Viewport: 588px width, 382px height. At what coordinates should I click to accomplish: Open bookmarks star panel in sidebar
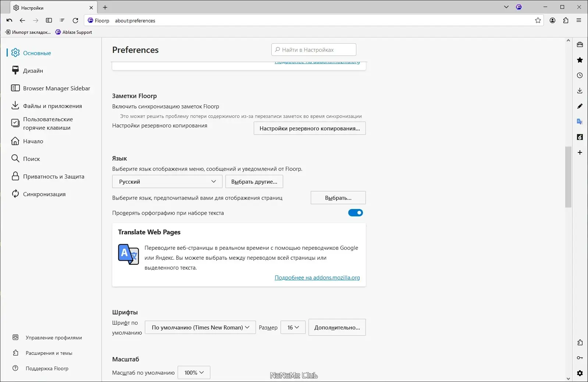coord(580,60)
